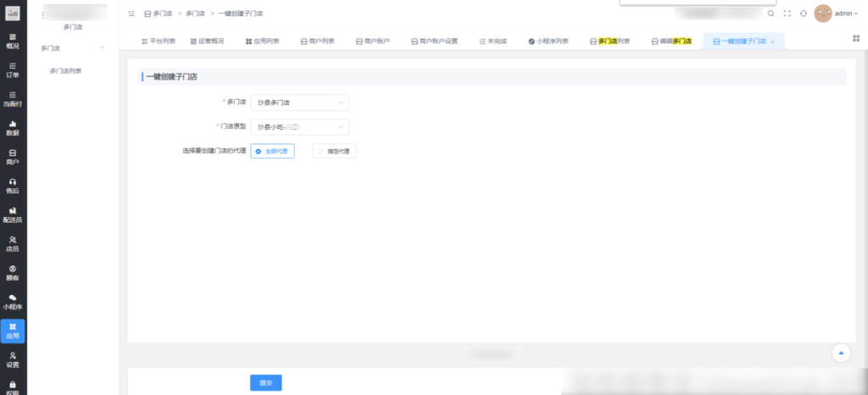Select the 指定代理 radio option
The image size is (868, 395).
334,151
